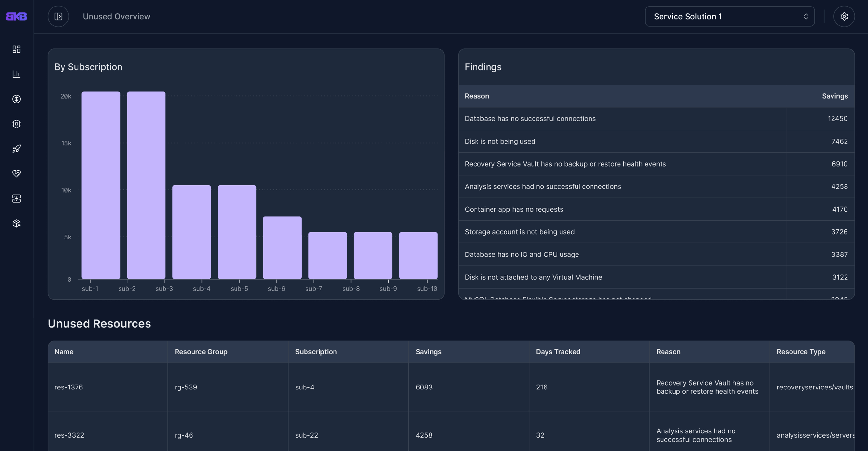The image size is (868, 451).
Task: Toggle the sidebar panel button
Action: click(58, 16)
